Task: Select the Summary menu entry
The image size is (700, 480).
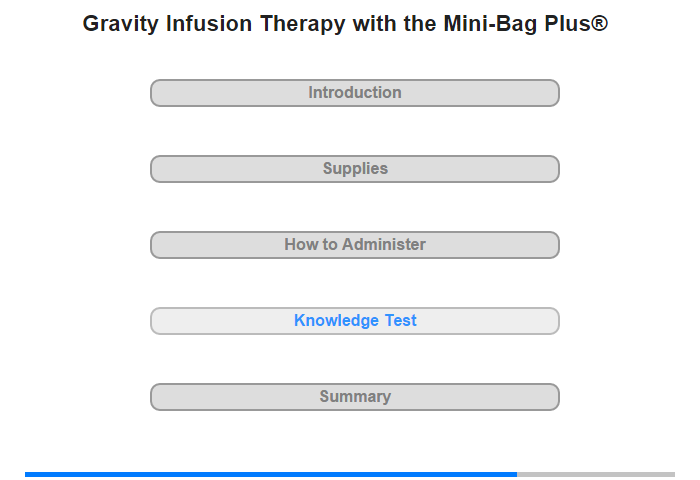Action: (x=355, y=397)
